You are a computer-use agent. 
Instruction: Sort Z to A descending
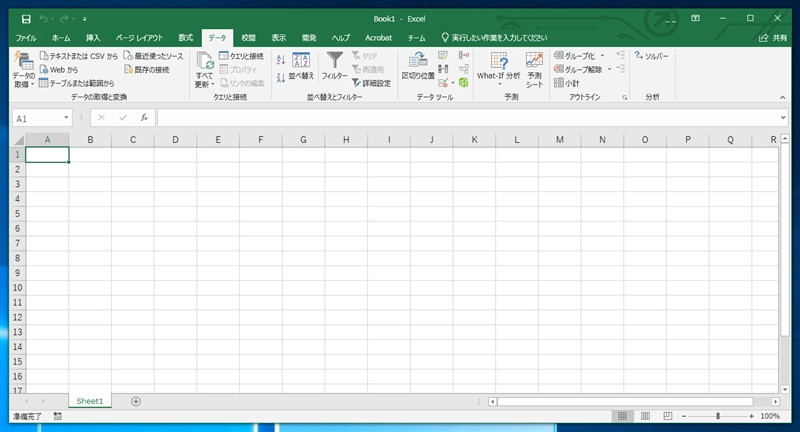[x=281, y=78]
